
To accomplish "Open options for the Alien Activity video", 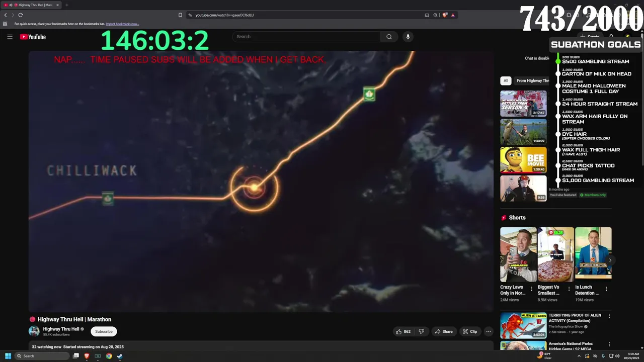I will 609,316.
